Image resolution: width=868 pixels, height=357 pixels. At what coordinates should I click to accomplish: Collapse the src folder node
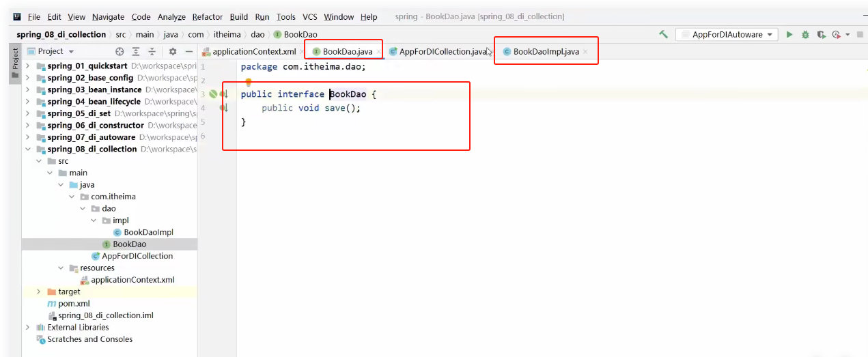39,161
